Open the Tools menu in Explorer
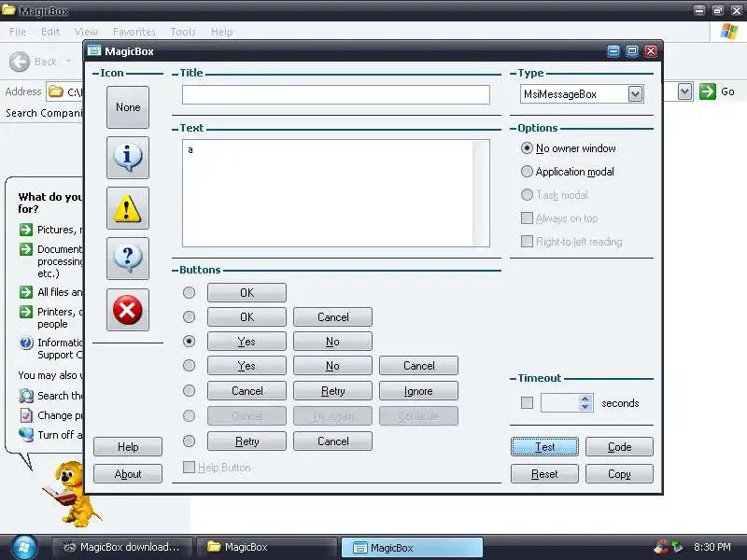Viewport: 747px width, 560px height. click(183, 32)
